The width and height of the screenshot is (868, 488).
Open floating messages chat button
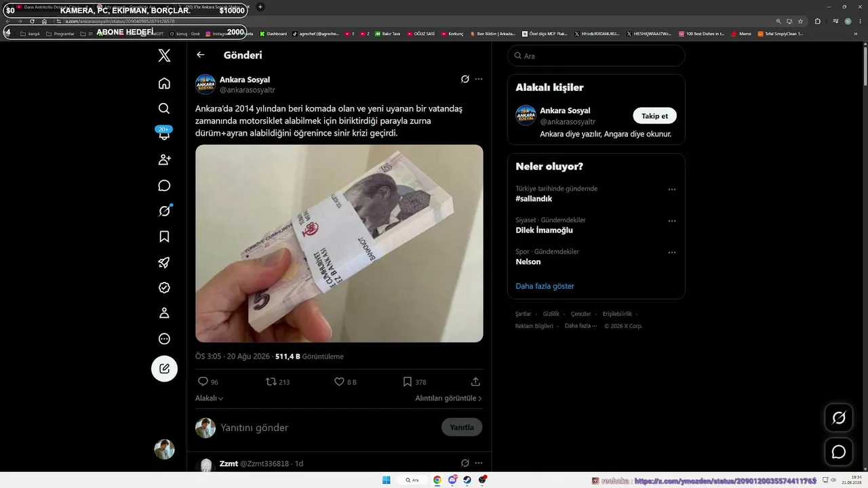[839, 452]
